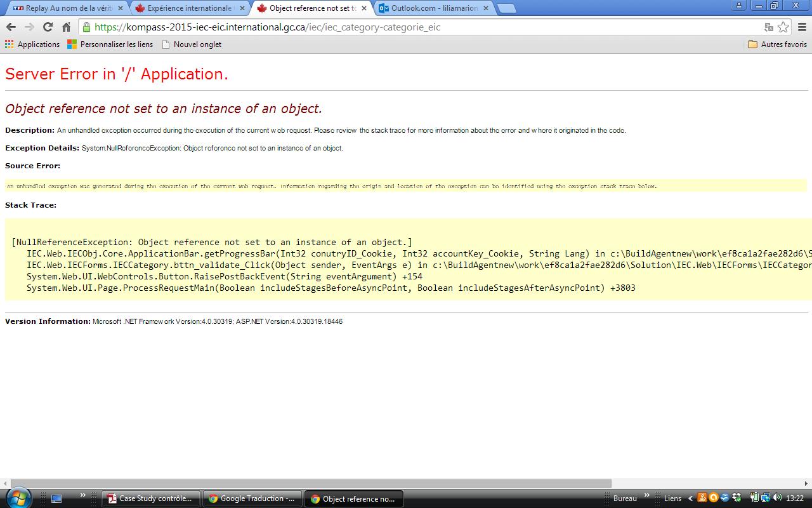Click the volume speaker icon in system tray
The image size is (812, 508).
(x=775, y=498)
